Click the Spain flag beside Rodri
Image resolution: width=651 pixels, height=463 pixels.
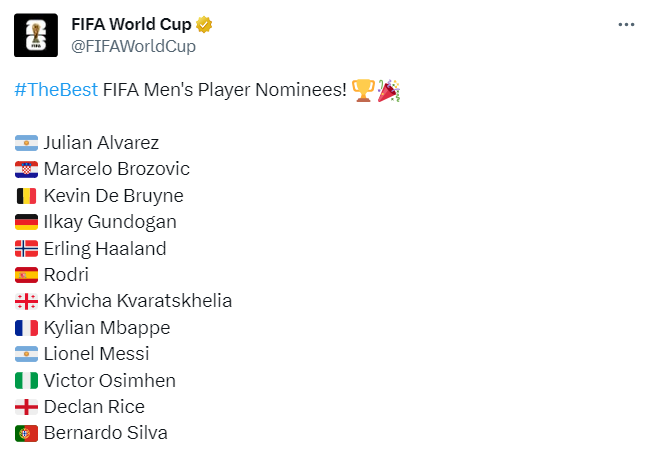tap(27, 275)
